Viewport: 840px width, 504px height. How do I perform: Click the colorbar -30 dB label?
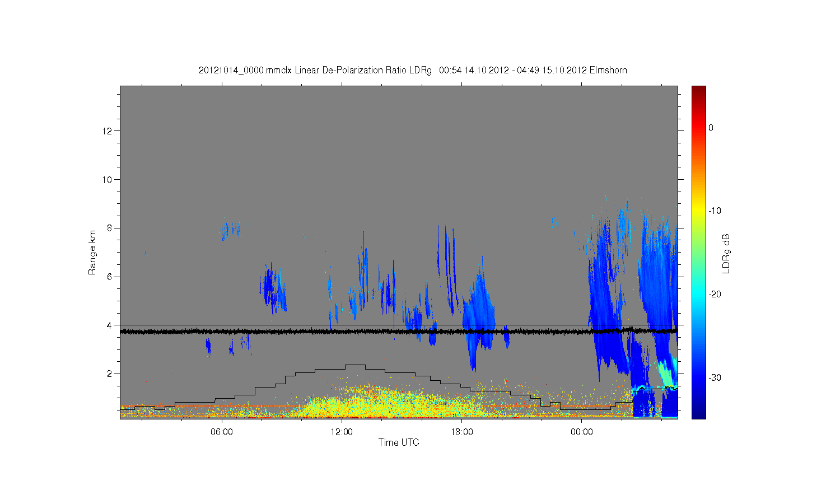point(714,377)
